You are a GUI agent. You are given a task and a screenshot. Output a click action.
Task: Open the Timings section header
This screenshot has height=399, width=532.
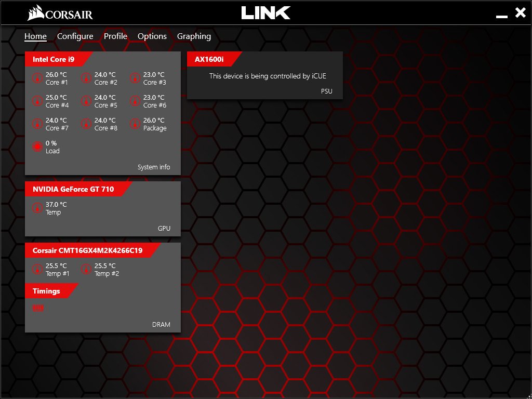pyautogui.click(x=51, y=291)
